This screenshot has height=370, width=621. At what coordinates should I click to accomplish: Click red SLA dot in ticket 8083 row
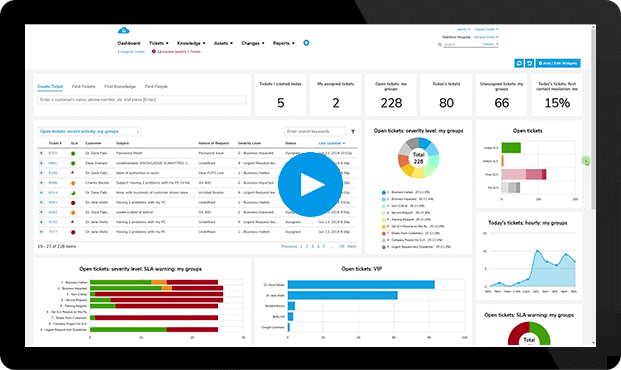(73, 203)
